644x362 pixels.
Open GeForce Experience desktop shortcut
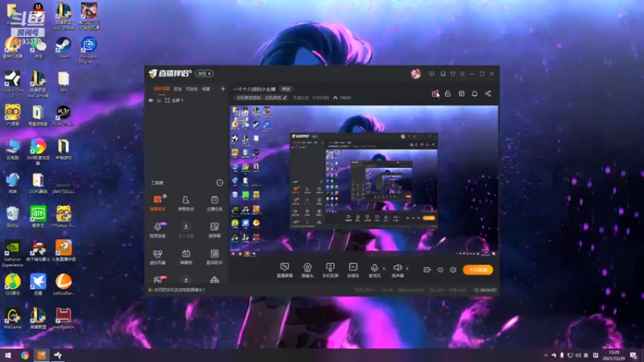point(12,253)
